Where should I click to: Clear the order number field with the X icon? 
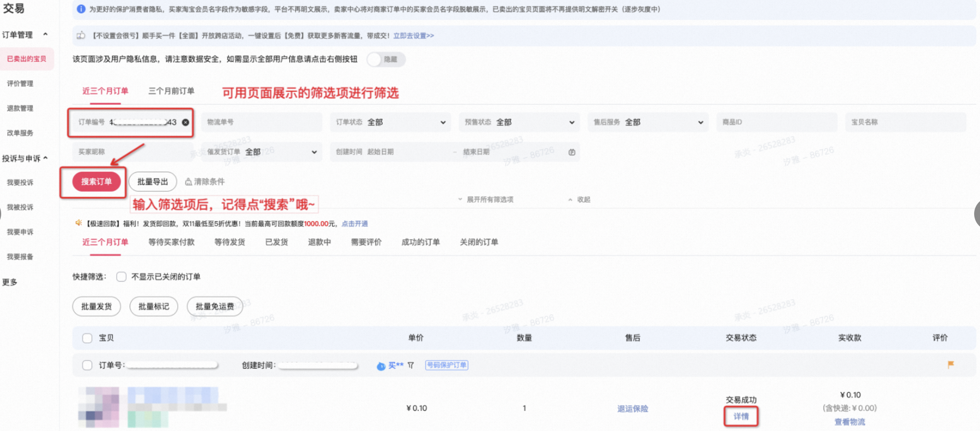(x=186, y=122)
